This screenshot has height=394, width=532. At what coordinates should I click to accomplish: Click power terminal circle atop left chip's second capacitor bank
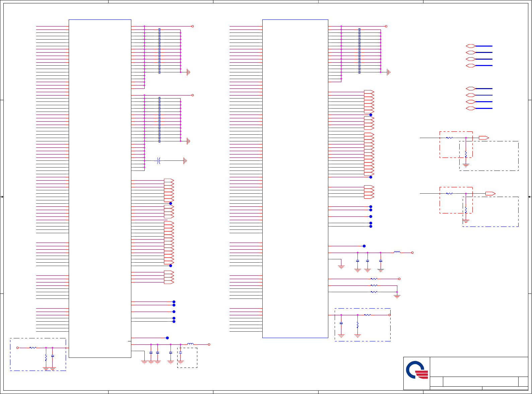pyautogui.click(x=193, y=95)
